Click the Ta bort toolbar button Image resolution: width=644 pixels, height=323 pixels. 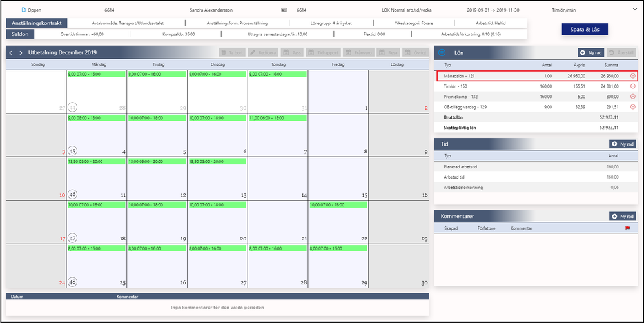point(232,53)
